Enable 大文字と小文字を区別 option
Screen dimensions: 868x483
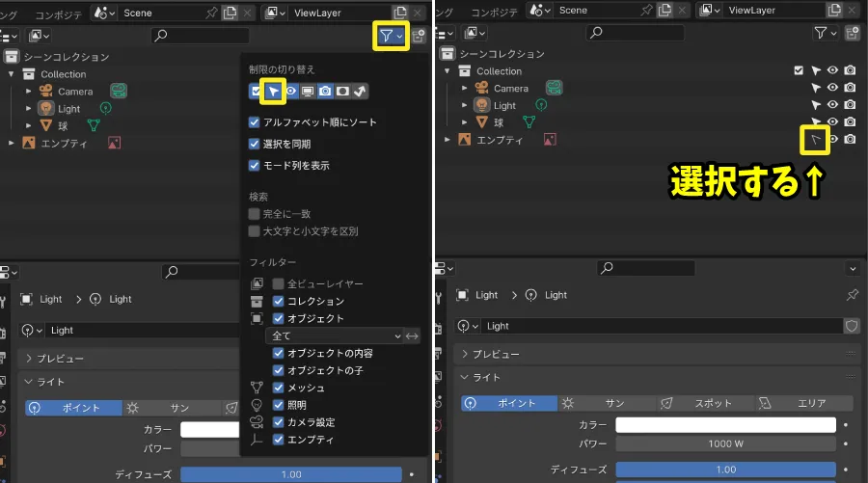pyautogui.click(x=254, y=231)
